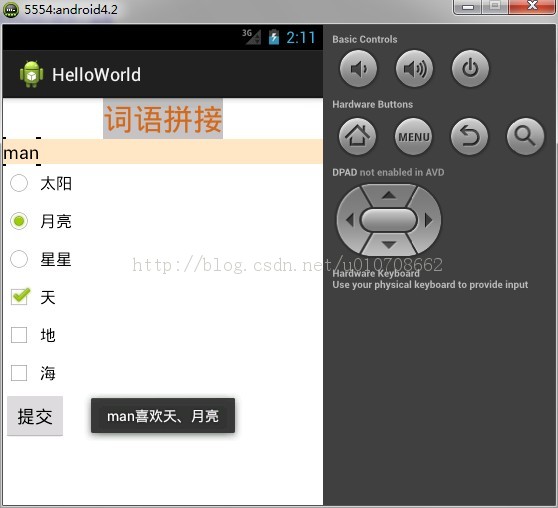
Task: Check the 地 checkbox
Action: tap(19, 335)
